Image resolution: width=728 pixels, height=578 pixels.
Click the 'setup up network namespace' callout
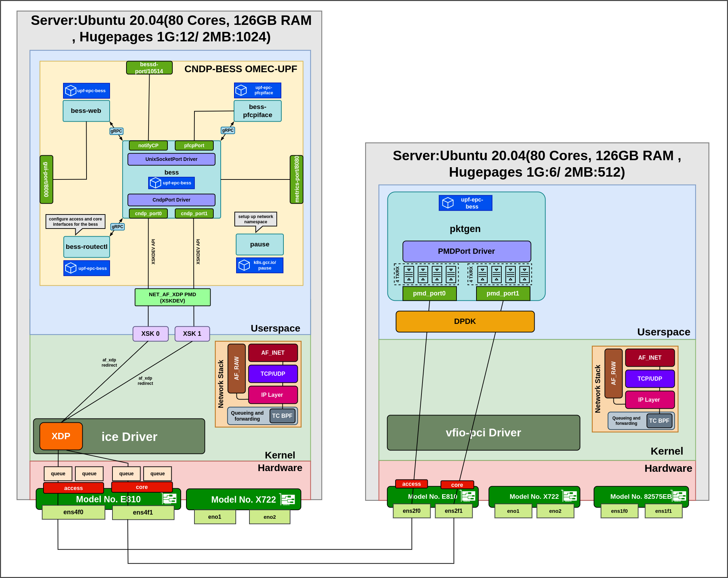coord(256,219)
